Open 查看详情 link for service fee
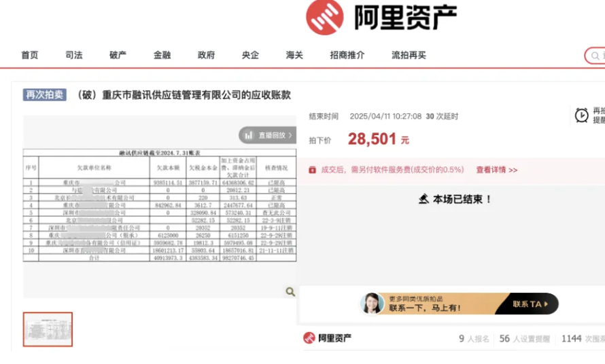Image resolution: width=605 pixels, height=364 pixels. pyautogui.click(x=496, y=170)
